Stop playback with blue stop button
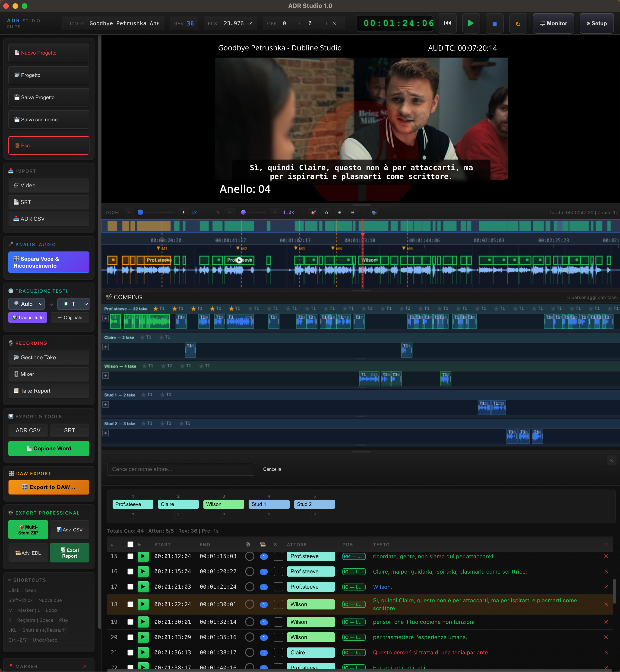 (x=494, y=23)
